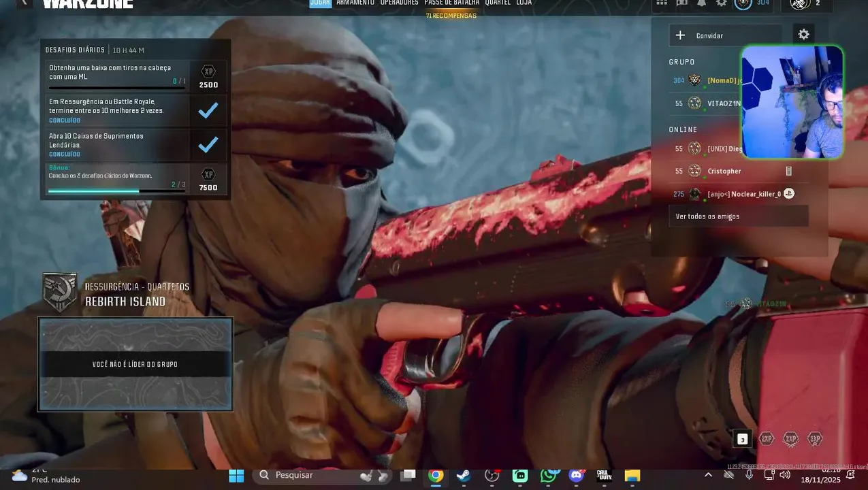Open the grid menu icon in top bar
The height and width of the screenshot is (490, 868).
[x=662, y=3]
